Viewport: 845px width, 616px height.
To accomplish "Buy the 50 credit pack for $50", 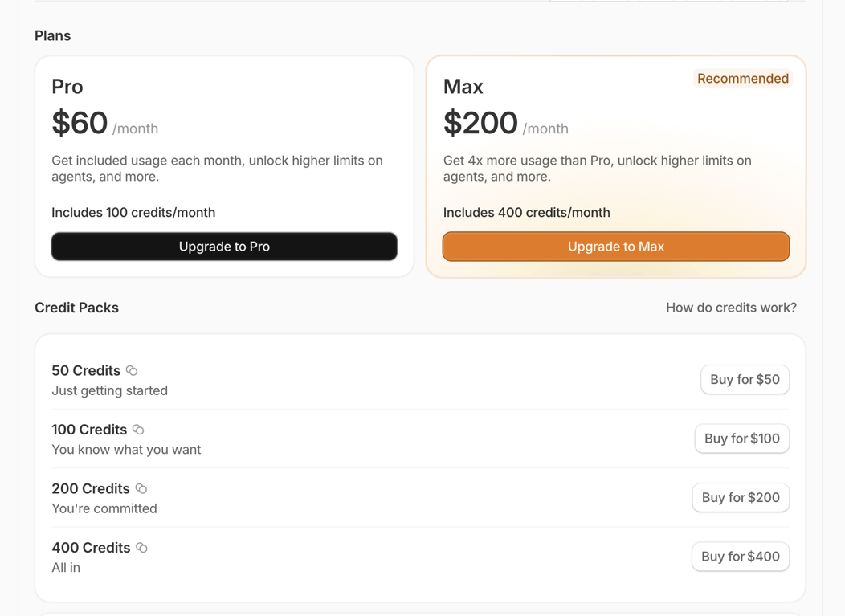I will click(745, 379).
